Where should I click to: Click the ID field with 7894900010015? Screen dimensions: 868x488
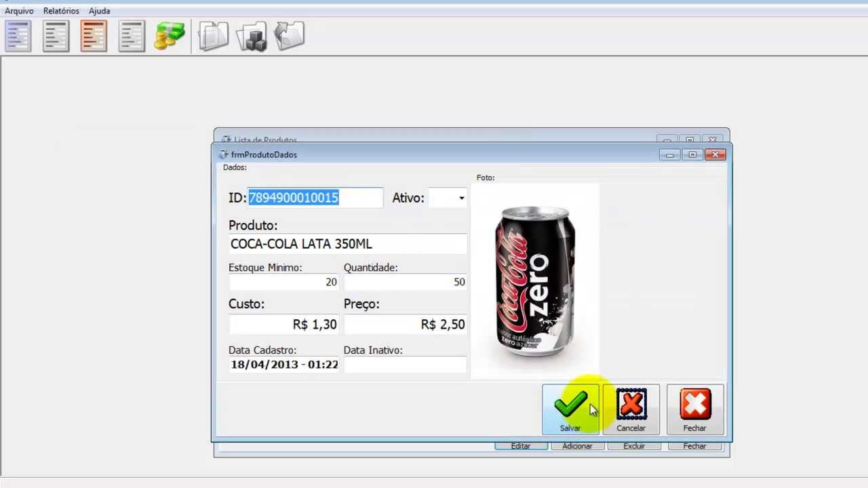pos(315,198)
